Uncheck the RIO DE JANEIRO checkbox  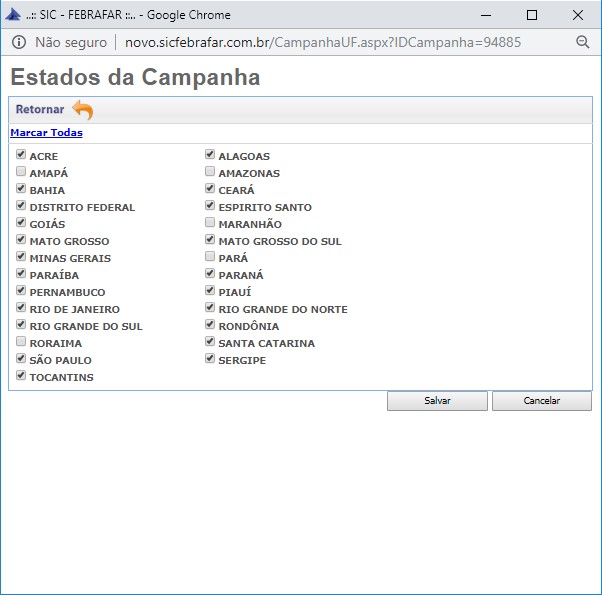click(x=21, y=308)
